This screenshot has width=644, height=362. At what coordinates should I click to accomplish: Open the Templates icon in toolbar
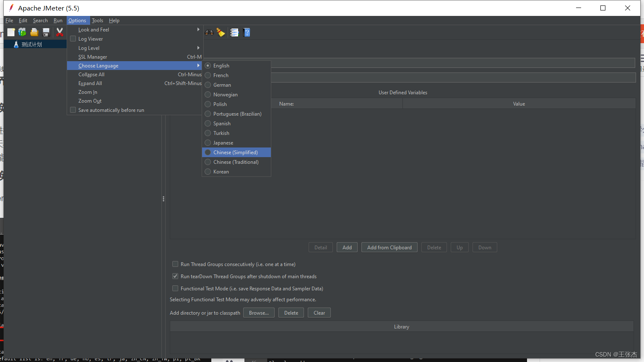pos(22,32)
